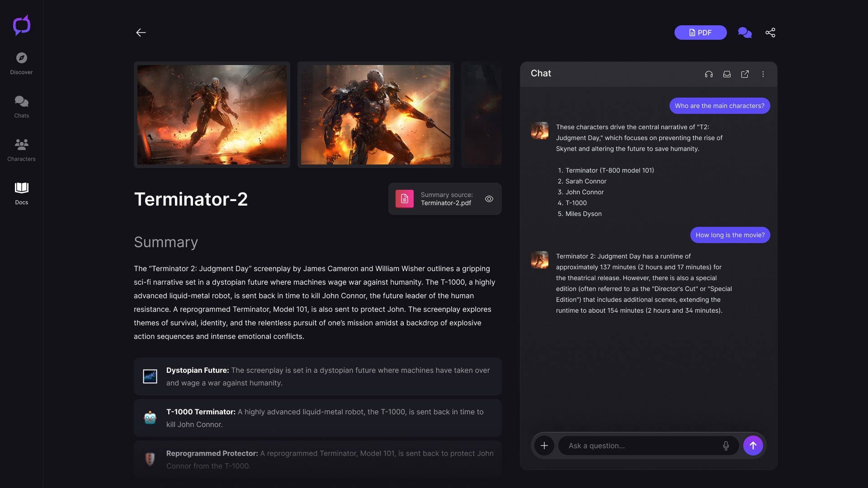Open the Discover section in sidebar
Screen dimensions: 868x488
click(21, 63)
